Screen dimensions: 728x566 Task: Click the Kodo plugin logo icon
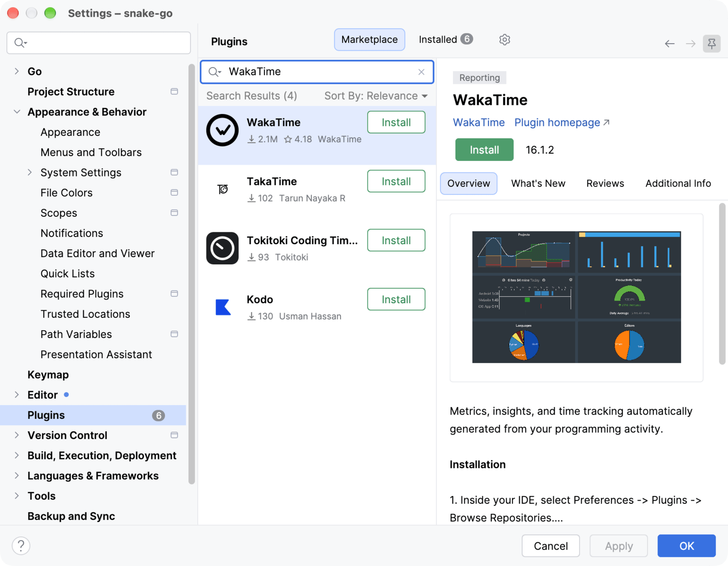click(222, 307)
